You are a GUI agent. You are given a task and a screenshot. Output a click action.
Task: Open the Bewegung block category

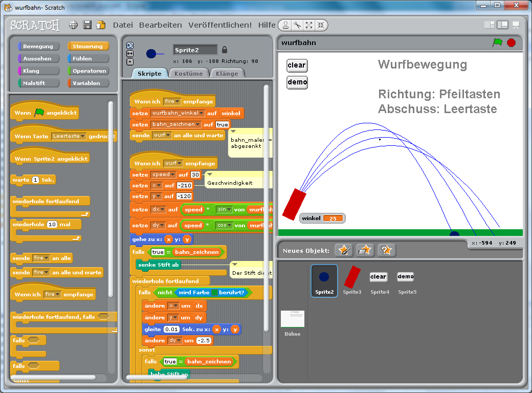[x=39, y=46]
